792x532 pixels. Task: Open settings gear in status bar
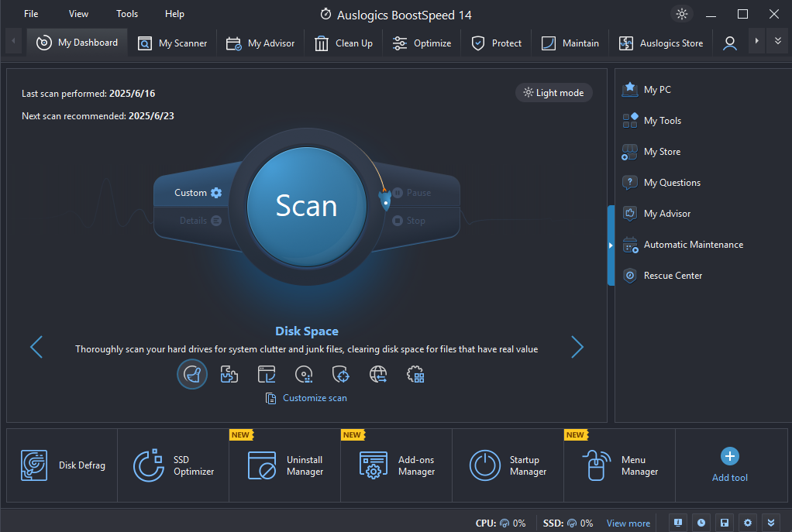tap(748, 523)
